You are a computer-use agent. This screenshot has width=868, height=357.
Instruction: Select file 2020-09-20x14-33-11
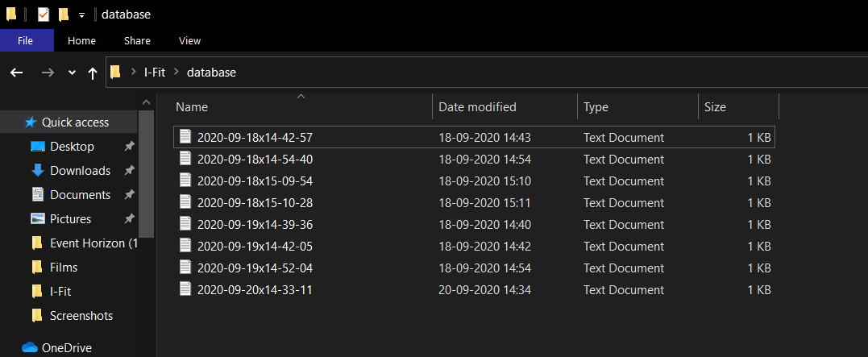tap(255, 289)
